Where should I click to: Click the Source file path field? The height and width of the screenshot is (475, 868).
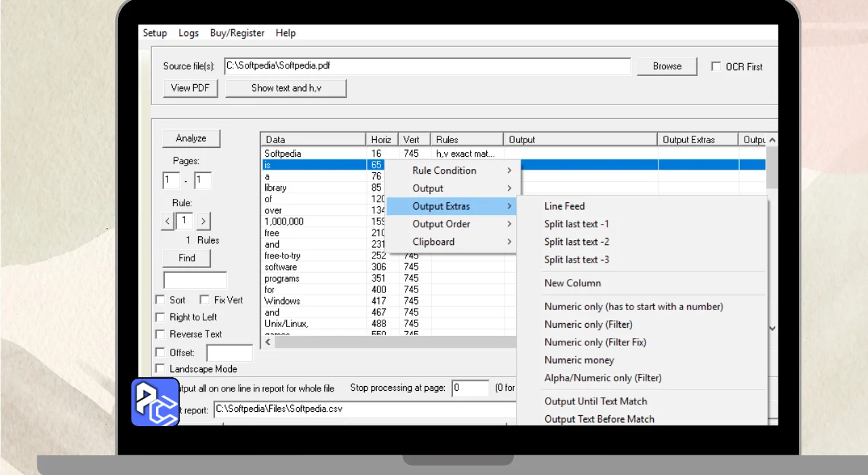pyautogui.click(x=427, y=66)
